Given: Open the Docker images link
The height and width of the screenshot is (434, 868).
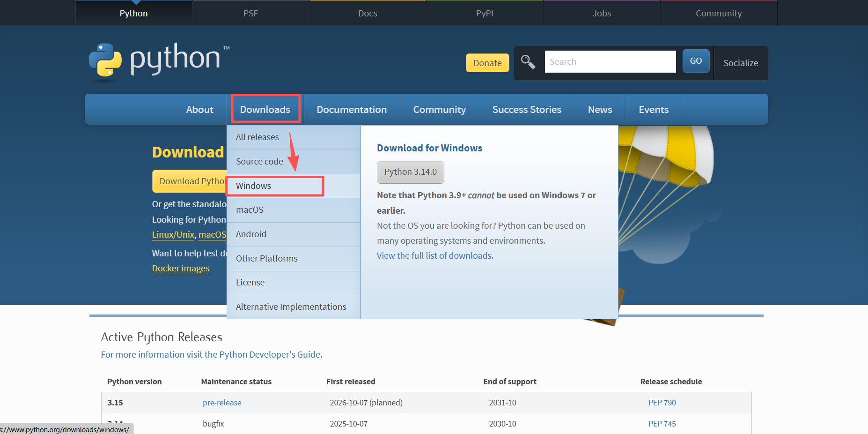Looking at the screenshot, I should point(181,268).
